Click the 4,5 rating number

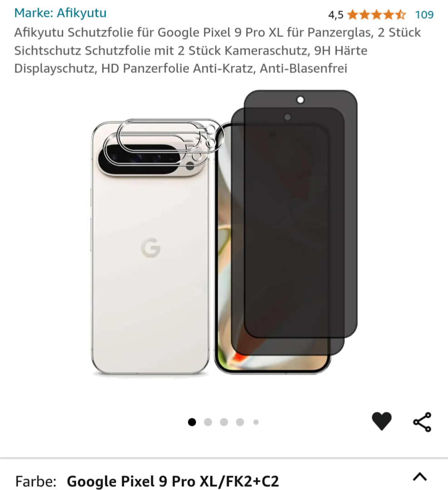[x=336, y=15]
